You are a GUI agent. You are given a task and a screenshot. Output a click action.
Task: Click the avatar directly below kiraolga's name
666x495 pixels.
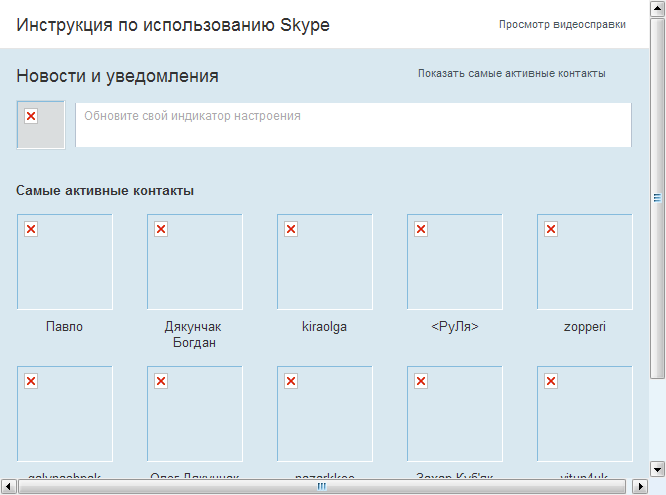[x=325, y=413]
